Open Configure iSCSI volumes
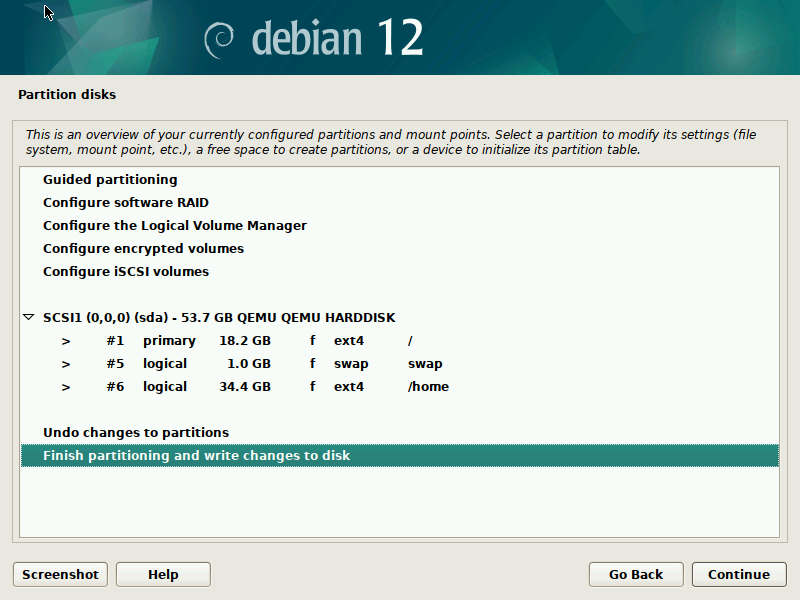800x600 pixels. pyautogui.click(x=125, y=272)
